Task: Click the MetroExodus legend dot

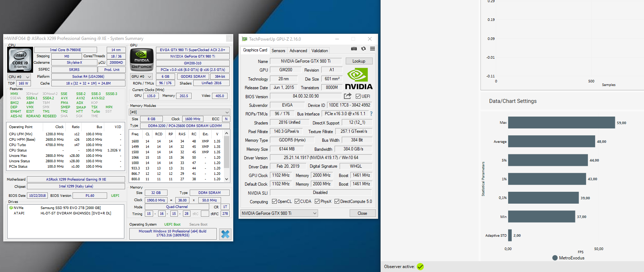Action: click(x=555, y=258)
